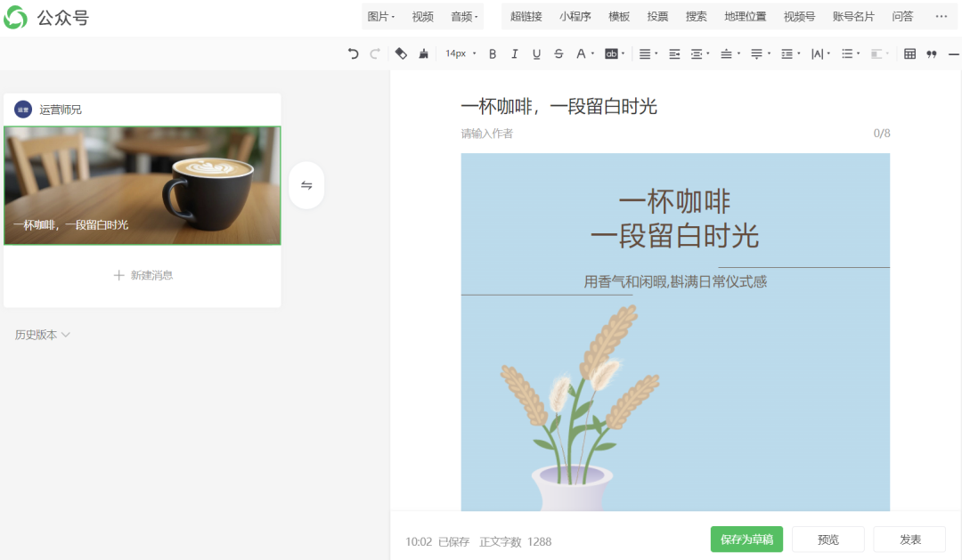Insert a table using the grid icon
The image size is (962, 560).
pyautogui.click(x=909, y=53)
